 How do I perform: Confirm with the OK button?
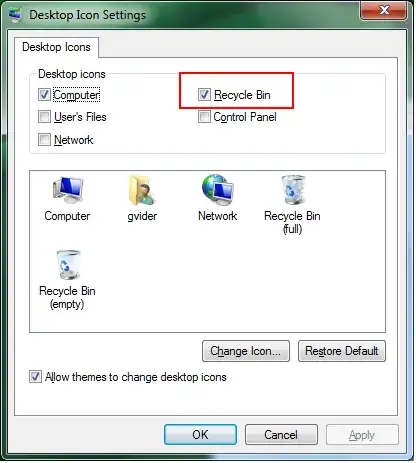(200, 435)
